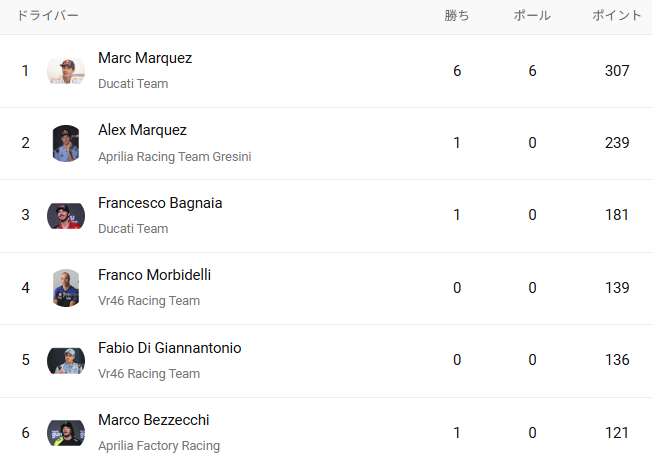Open Alex Marquez driver name link
652x459 pixels.
(142, 130)
